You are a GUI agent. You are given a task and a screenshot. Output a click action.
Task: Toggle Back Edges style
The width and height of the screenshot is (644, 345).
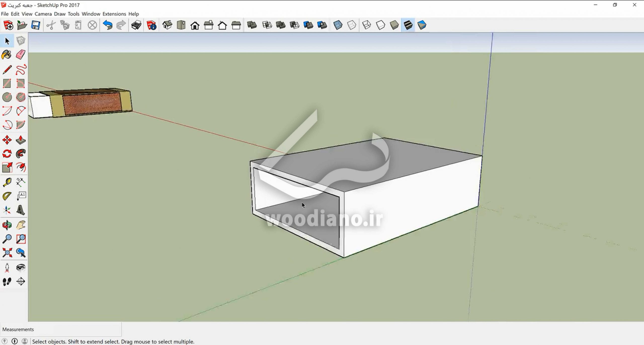click(x=352, y=25)
